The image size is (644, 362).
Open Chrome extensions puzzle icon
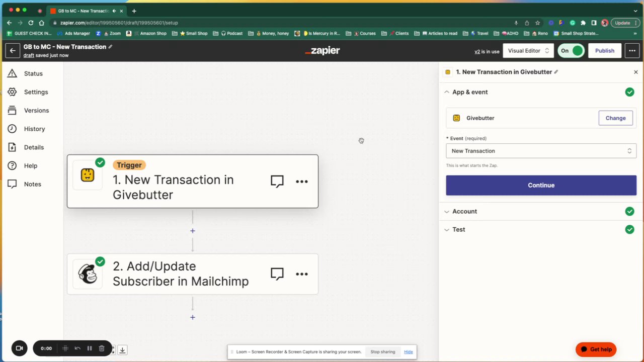583,23
